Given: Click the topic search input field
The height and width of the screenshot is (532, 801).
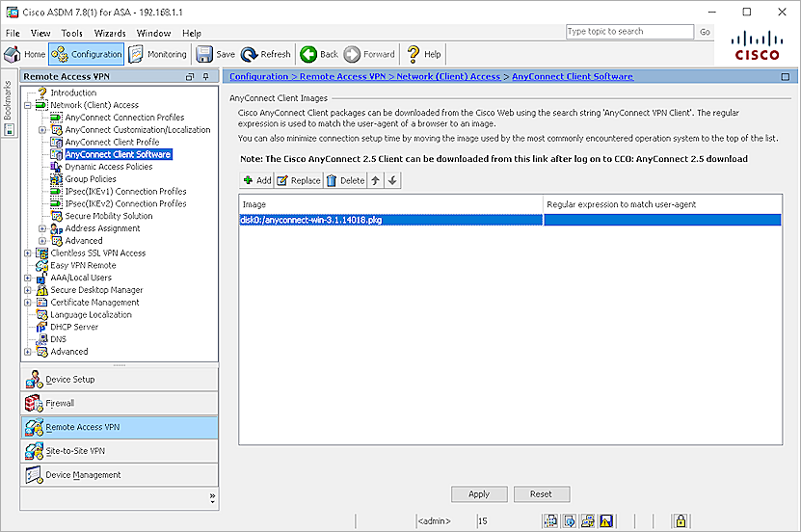Looking at the screenshot, I should point(628,32).
